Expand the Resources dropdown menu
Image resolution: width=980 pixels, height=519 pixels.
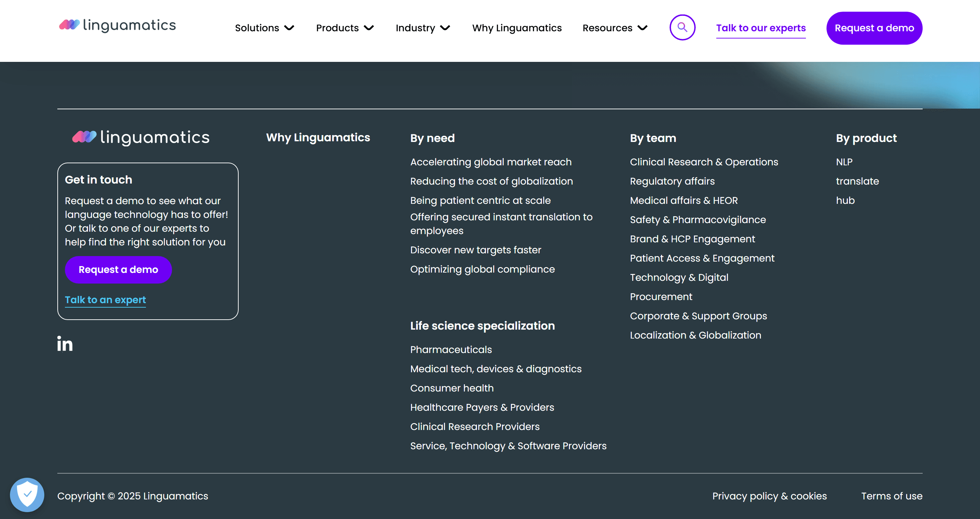(x=615, y=28)
